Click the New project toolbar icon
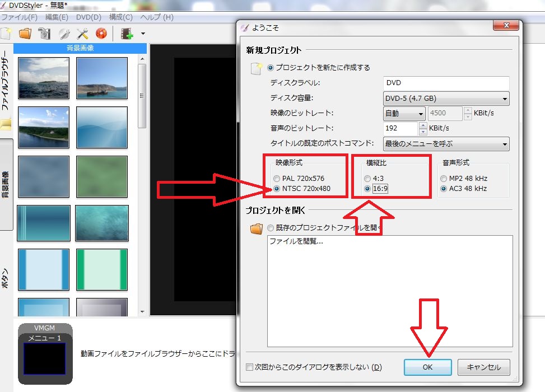545x392 pixels. pos(6,34)
